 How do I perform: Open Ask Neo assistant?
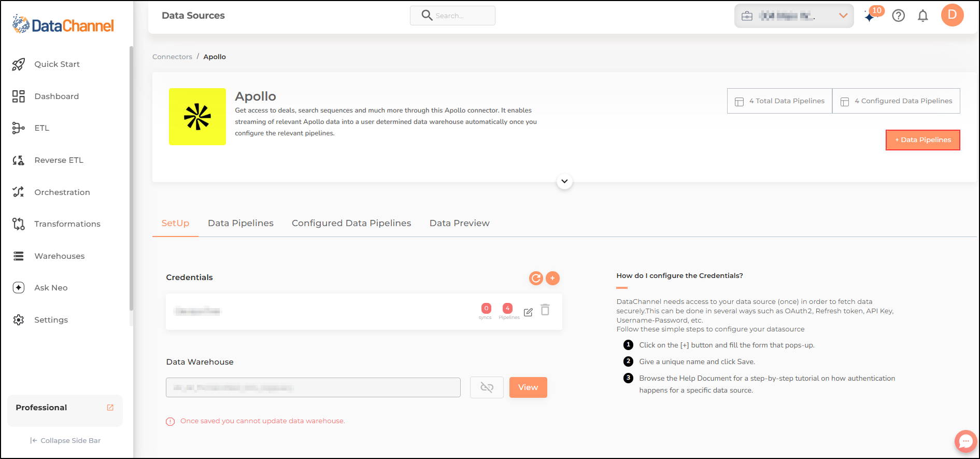(x=51, y=288)
